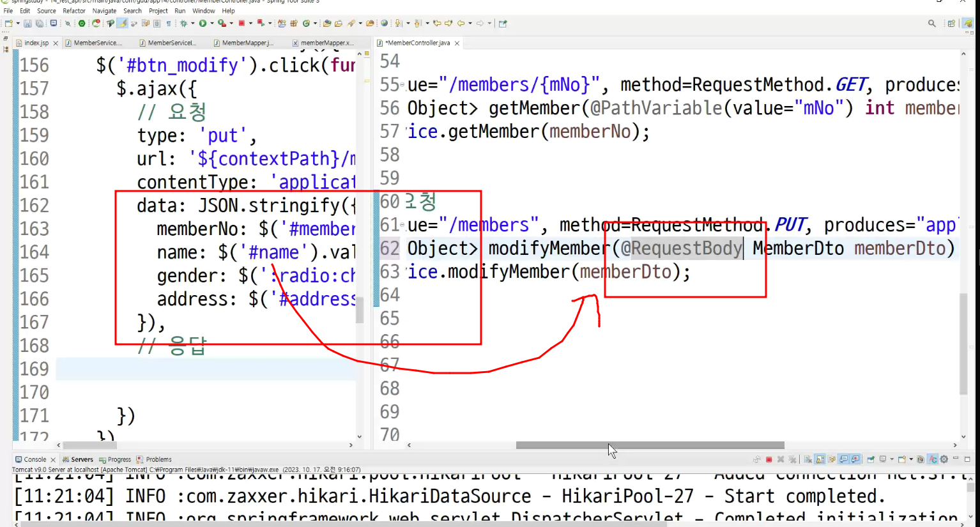Screen dimensions: 980x527
Task: Click vertical scrollbar in MemberController editor
Action: pos(963,344)
